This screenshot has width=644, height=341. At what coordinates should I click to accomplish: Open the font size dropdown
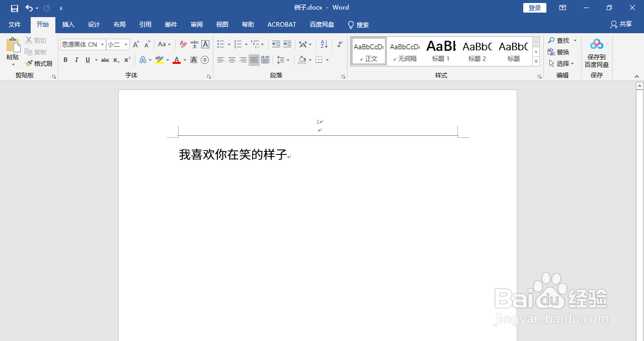point(125,44)
